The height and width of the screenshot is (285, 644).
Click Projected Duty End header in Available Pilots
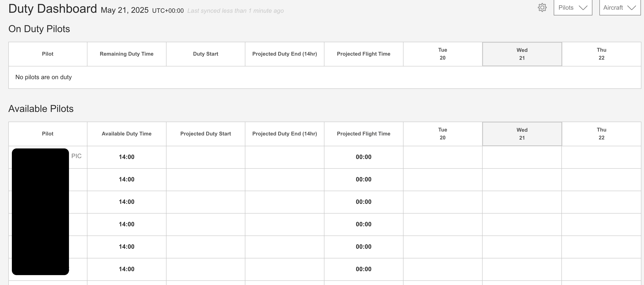point(284,134)
